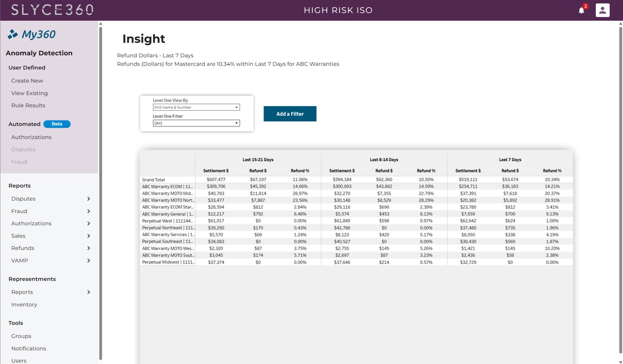Open Level One Filter dropdown

(196, 123)
